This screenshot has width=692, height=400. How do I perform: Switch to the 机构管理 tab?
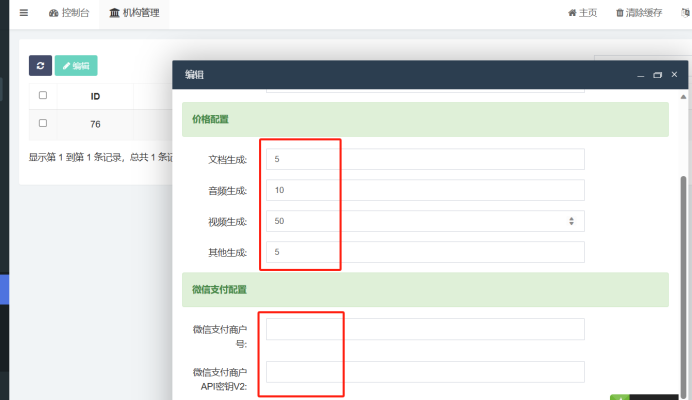point(134,13)
